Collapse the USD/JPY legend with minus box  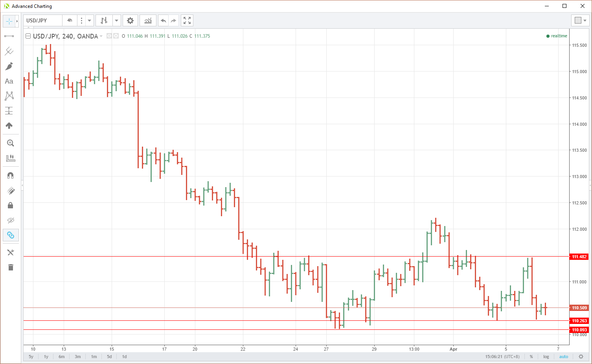point(28,36)
